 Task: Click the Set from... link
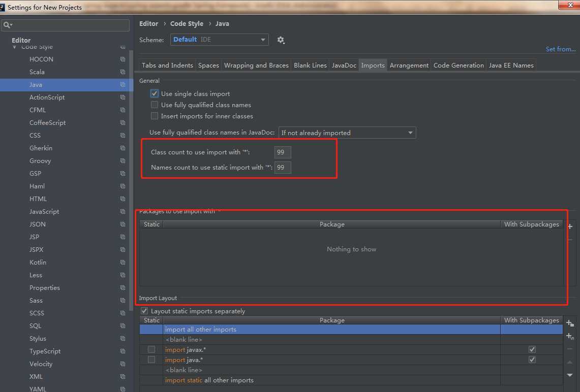click(x=560, y=49)
